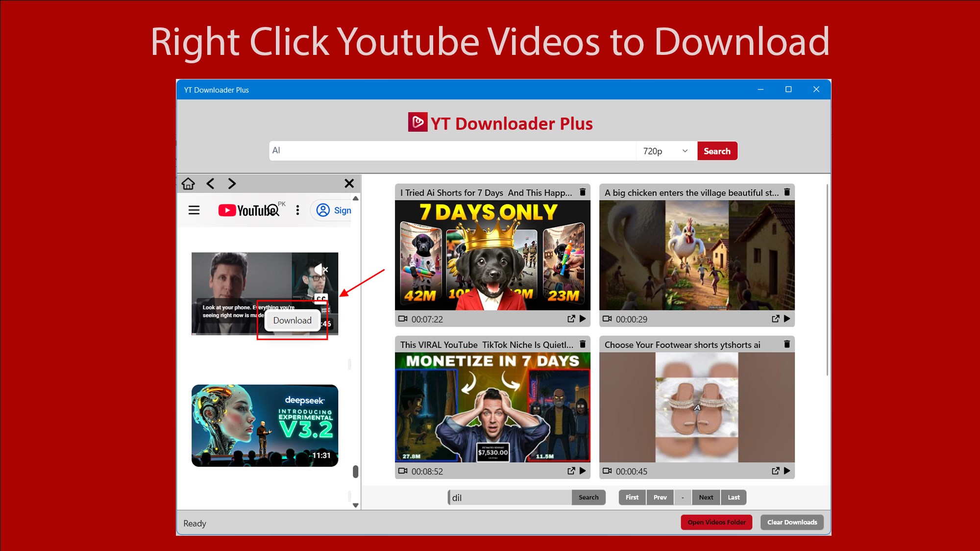Open the deepseek V3.2 video thumbnail

[265, 426]
